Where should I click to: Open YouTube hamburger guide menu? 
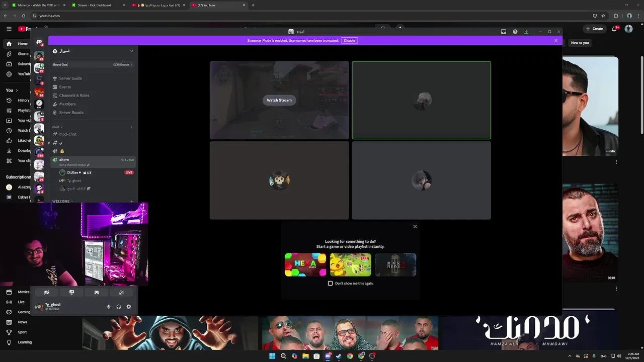(x=9, y=29)
